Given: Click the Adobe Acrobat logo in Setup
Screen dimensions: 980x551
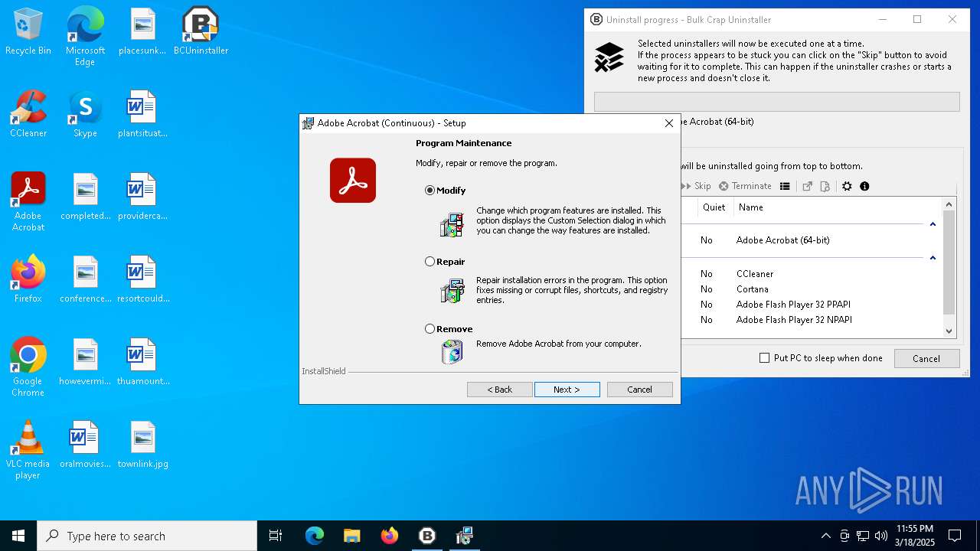Looking at the screenshot, I should click(x=353, y=181).
